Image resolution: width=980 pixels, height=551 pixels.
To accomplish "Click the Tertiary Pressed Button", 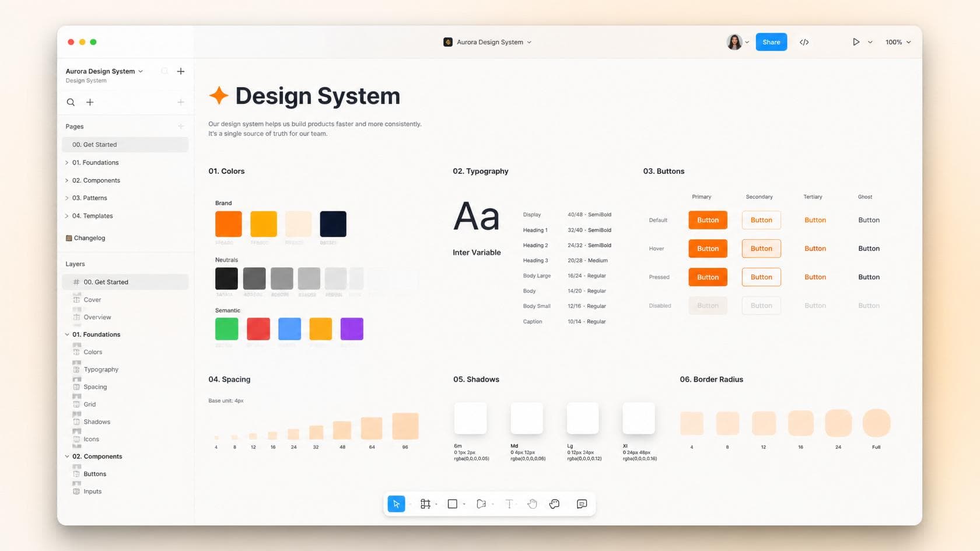I will tap(815, 277).
